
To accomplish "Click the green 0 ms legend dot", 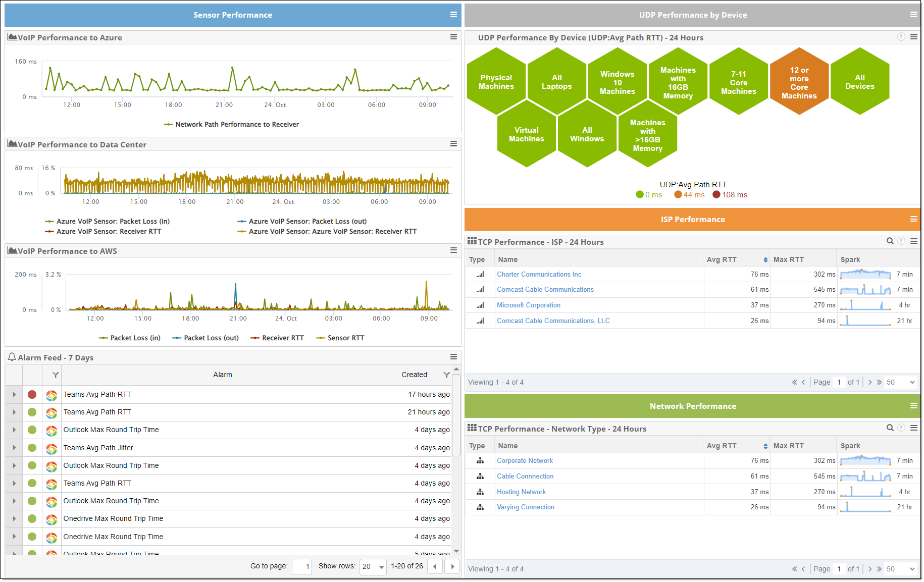I will (640, 194).
